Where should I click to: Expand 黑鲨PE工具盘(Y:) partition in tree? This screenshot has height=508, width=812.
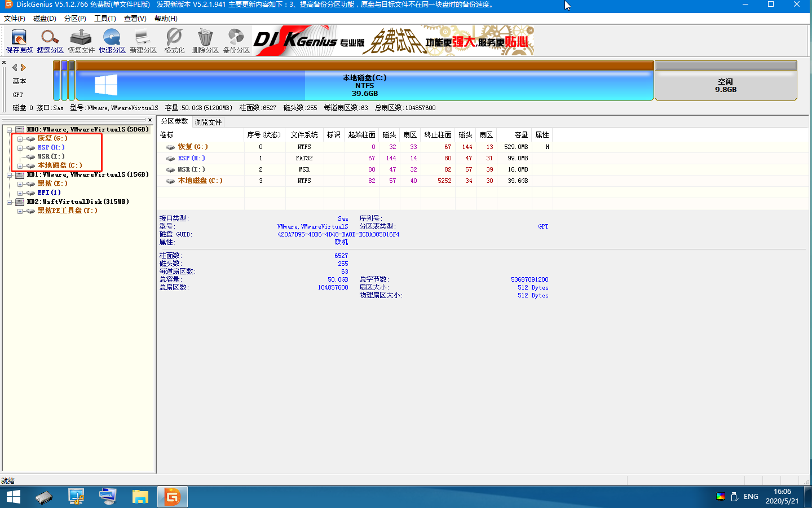pos(20,211)
